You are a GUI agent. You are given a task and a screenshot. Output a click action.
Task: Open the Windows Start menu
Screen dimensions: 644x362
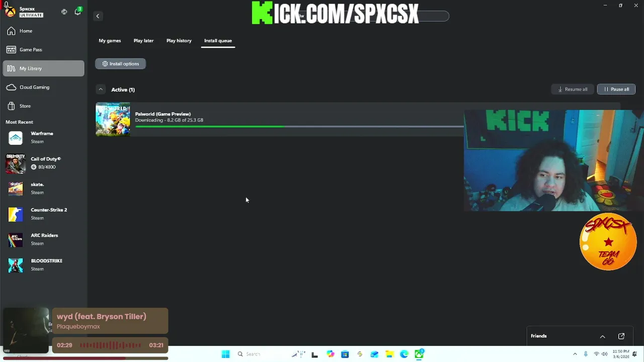tap(225, 354)
